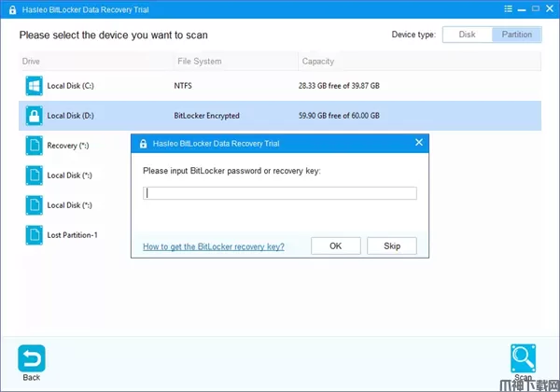Viewport: 560px width, 392px height.
Task: Close the Hasleo main window
Action: click(x=550, y=8)
